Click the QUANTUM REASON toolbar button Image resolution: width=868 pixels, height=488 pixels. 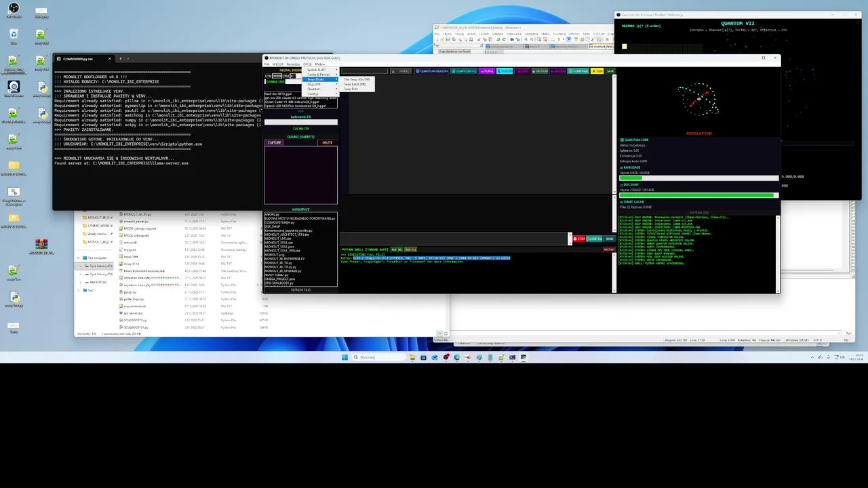pyautogui.click(x=432, y=71)
